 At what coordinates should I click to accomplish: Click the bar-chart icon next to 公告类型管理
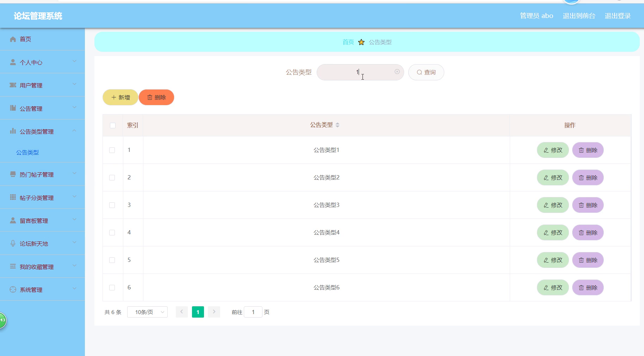tap(13, 131)
